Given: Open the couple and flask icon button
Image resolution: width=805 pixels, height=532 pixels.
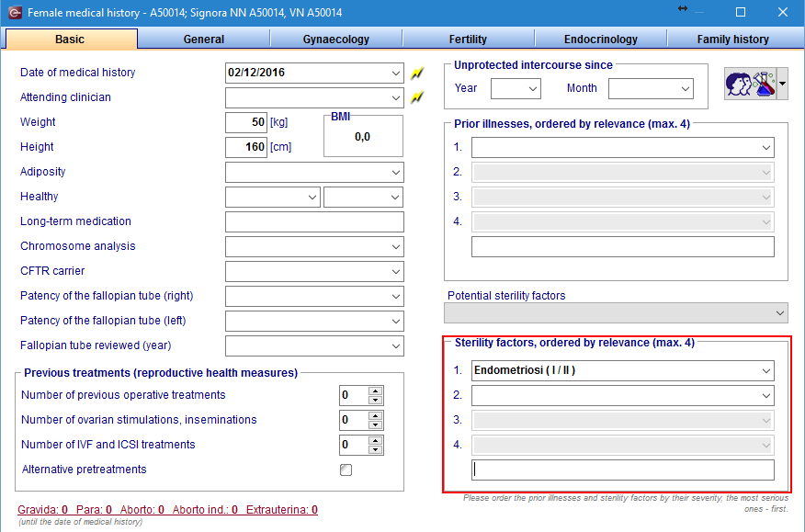Looking at the screenshot, I should pyautogui.click(x=750, y=84).
